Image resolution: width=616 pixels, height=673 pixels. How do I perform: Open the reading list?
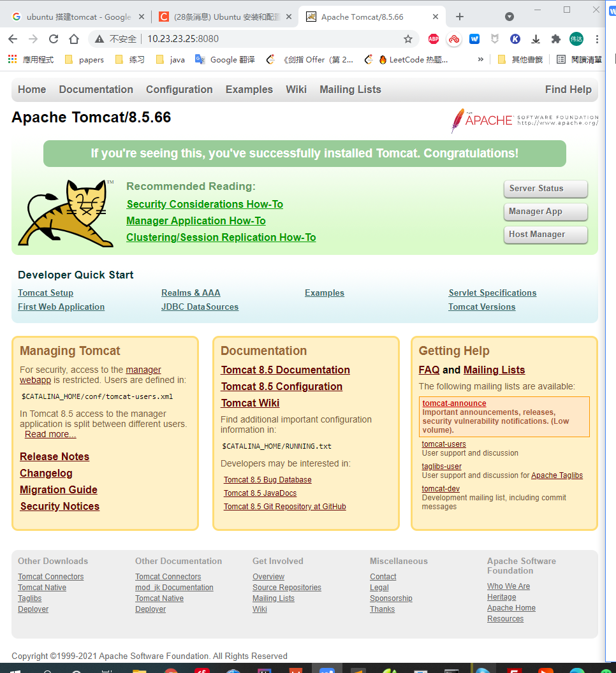coord(579,60)
